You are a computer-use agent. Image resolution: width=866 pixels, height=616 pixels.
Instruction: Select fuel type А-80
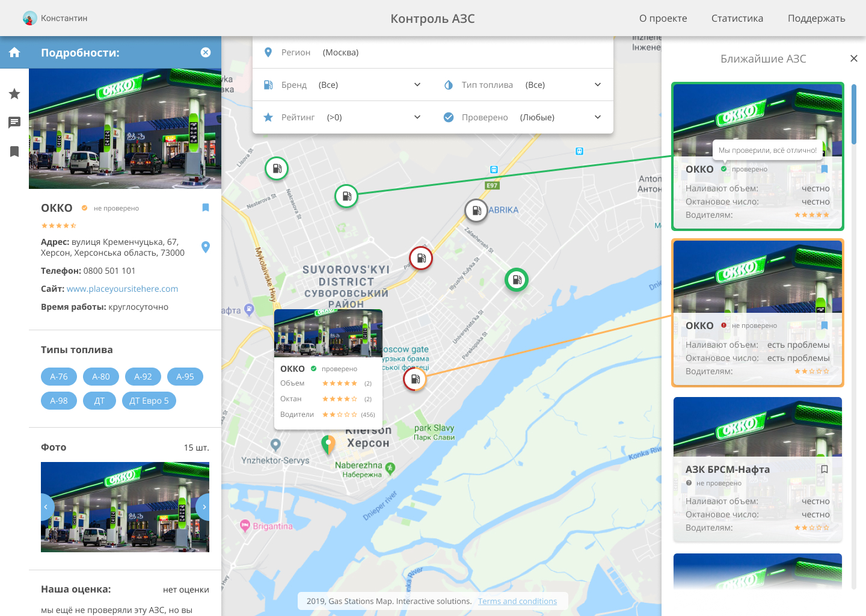(x=101, y=377)
